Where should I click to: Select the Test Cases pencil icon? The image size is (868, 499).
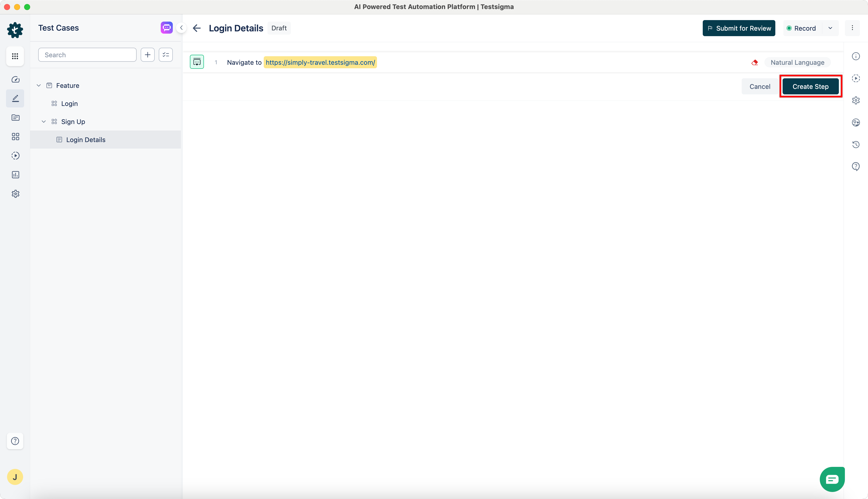[x=15, y=98]
